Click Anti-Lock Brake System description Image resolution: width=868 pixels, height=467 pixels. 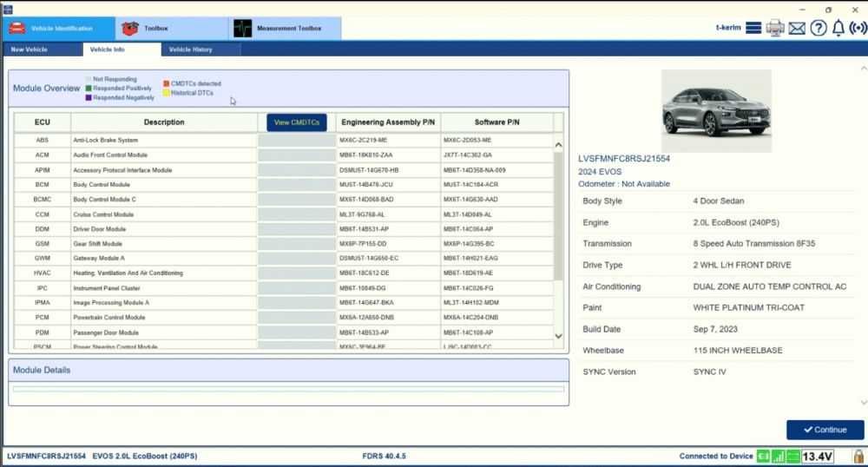tap(105, 140)
